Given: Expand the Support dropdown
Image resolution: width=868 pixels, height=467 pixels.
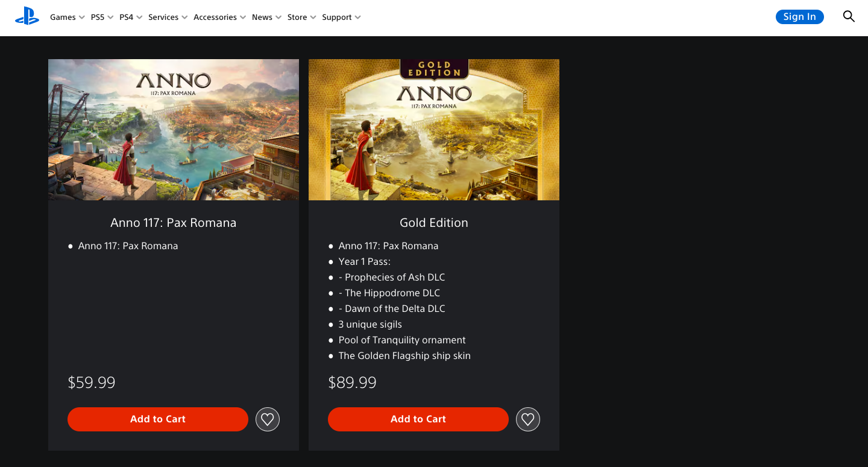Looking at the screenshot, I should 336,17.
